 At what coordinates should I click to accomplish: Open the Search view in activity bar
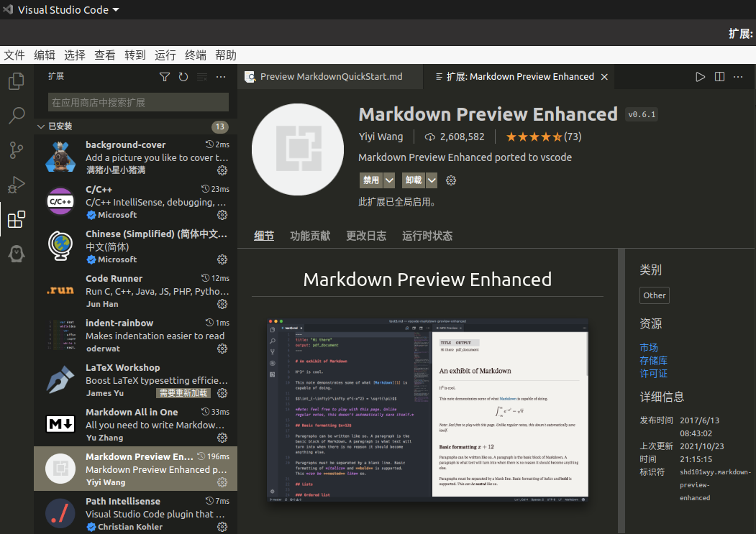(x=17, y=116)
